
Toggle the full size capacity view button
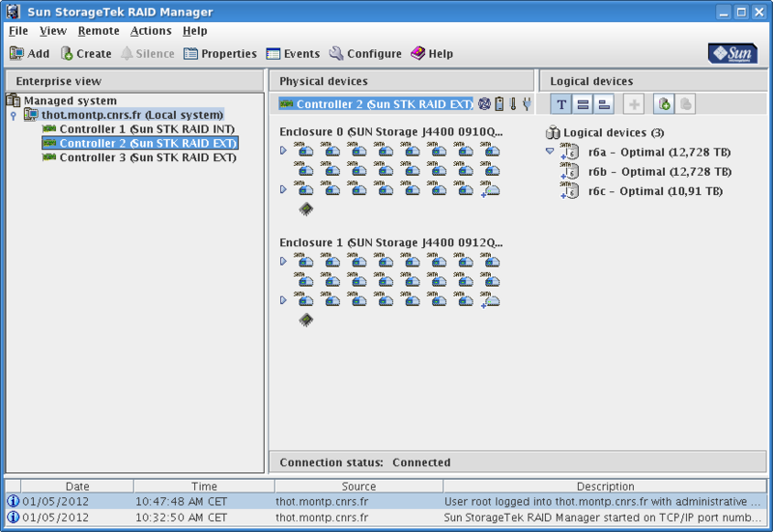pyautogui.click(x=583, y=104)
